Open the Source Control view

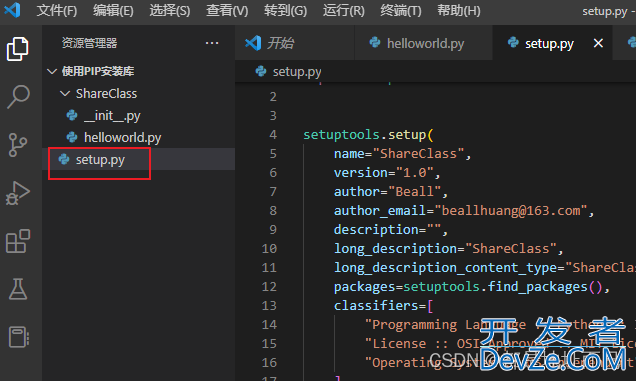coord(18,145)
